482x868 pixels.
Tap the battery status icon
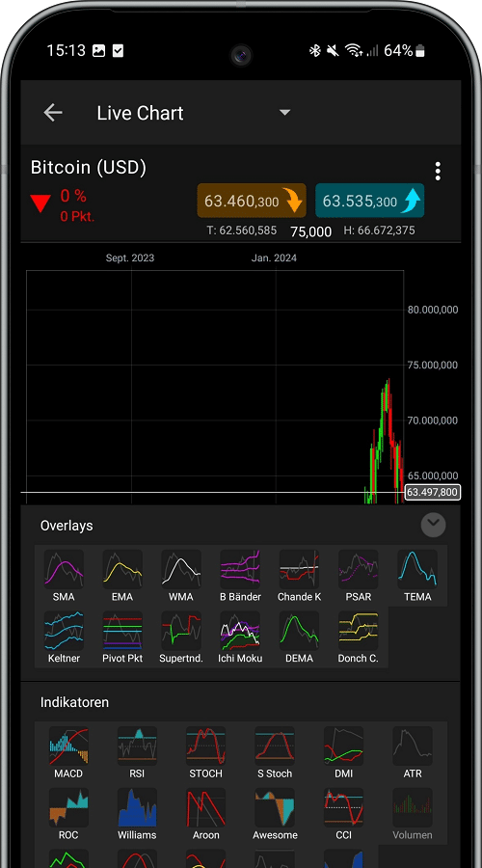pos(420,51)
